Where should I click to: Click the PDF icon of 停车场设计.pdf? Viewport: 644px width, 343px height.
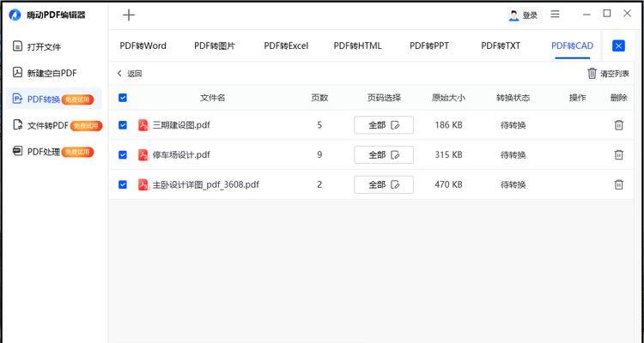(x=143, y=154)
